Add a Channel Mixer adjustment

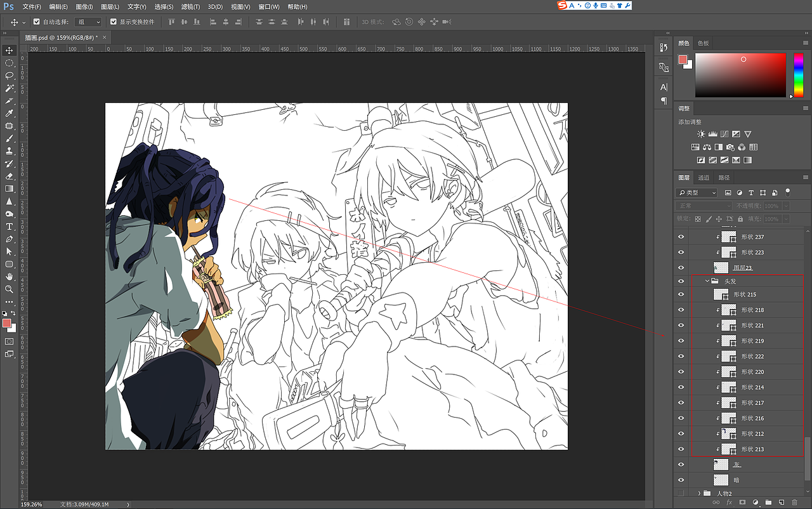742,147
